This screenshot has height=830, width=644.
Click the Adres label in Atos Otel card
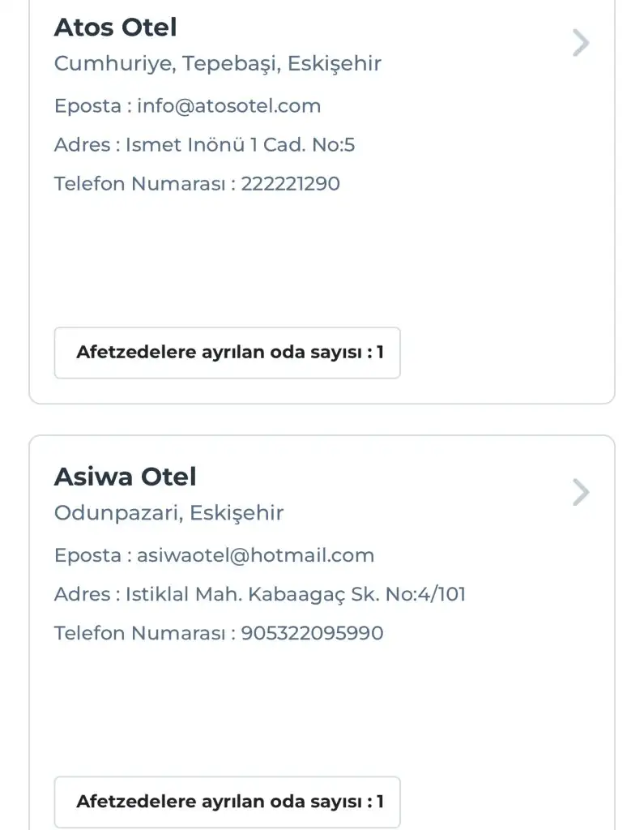click(82, 145)
